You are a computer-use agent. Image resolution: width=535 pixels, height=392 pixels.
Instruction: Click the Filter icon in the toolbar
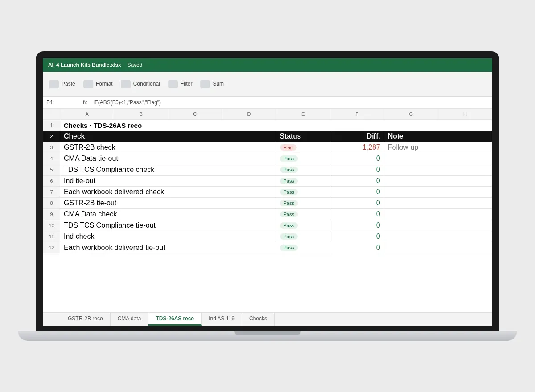point(173,84)
